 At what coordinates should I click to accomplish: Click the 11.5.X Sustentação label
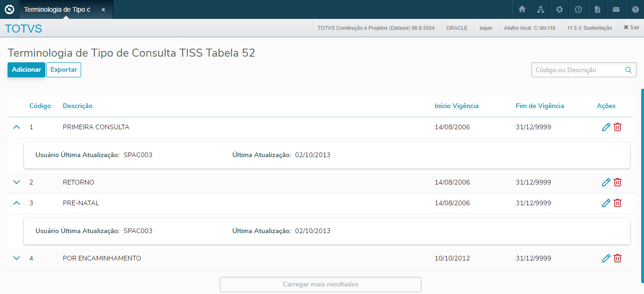(590, 28)
